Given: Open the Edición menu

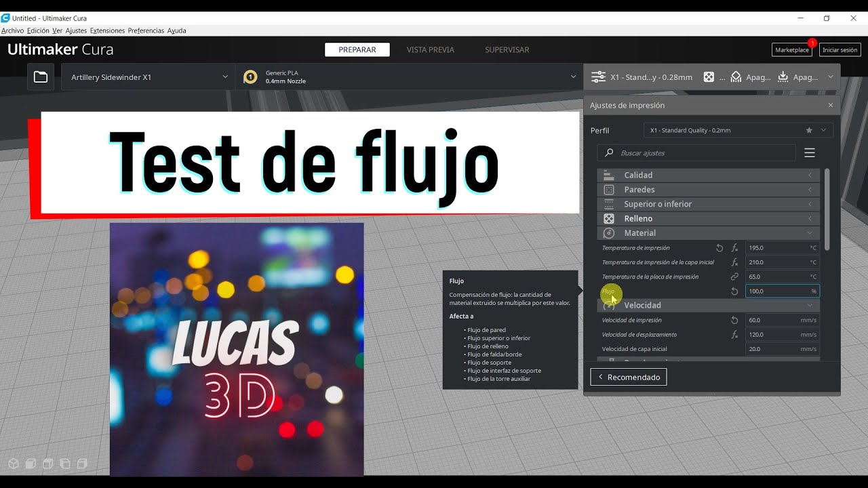Looking at the screenshot, I should coord(38,30).
